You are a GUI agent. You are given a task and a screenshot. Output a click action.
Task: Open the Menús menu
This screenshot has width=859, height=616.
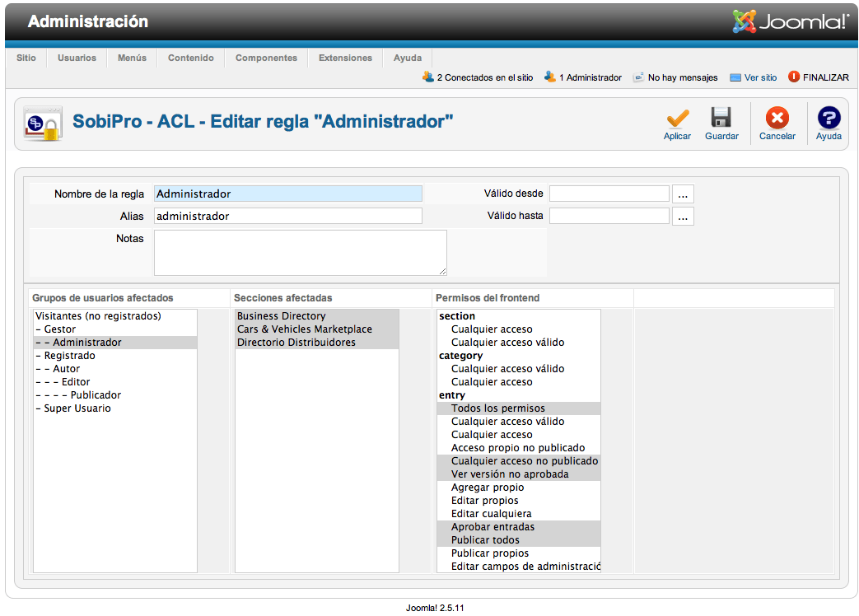click(x=132, y=58)
